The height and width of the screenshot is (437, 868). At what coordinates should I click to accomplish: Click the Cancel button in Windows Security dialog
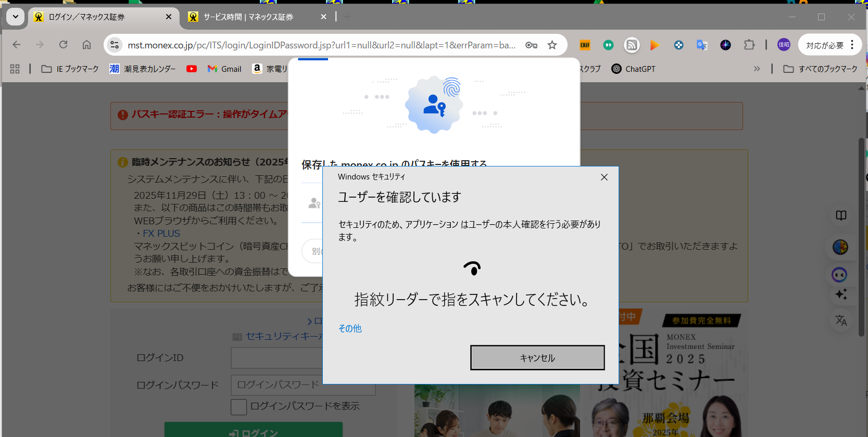tap(537, 358)
